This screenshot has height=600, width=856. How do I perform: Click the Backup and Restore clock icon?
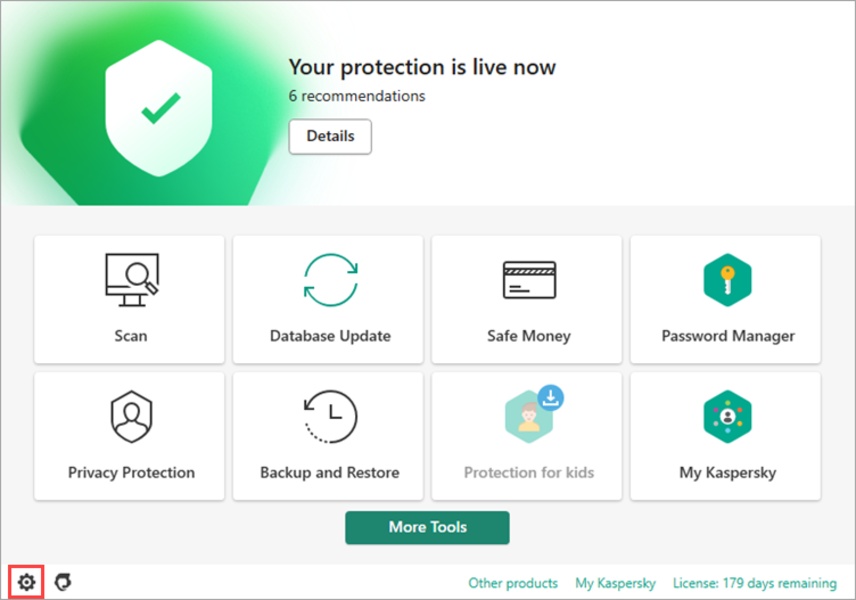330,416
